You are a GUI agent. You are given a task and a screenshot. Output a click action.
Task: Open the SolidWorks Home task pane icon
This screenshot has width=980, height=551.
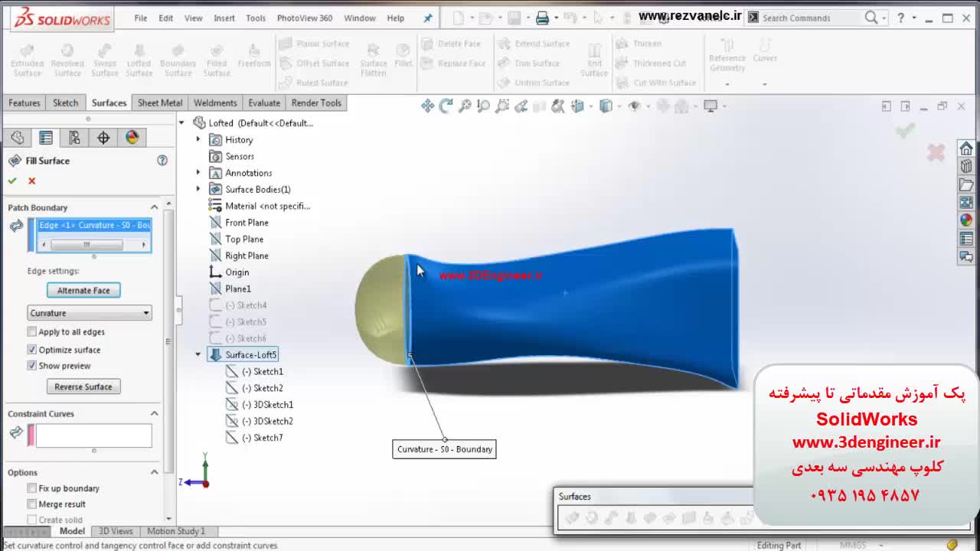[x=966, y=148]
